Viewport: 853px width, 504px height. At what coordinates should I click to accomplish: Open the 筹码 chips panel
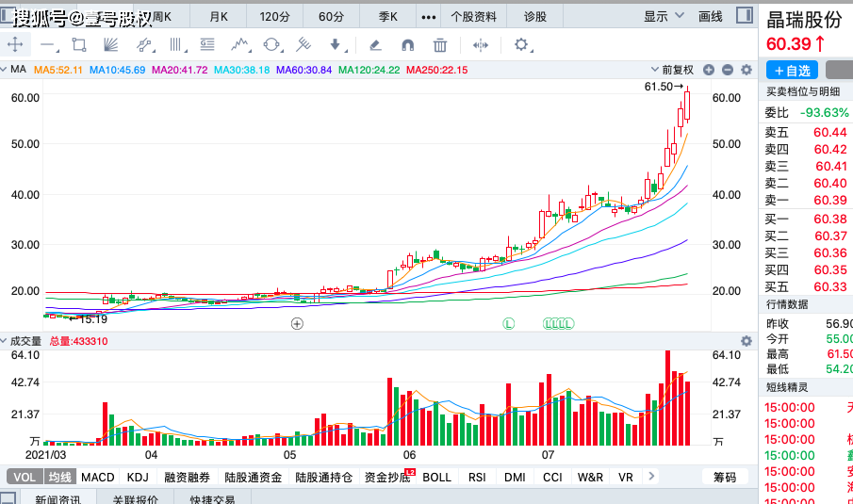coord(725,477)
